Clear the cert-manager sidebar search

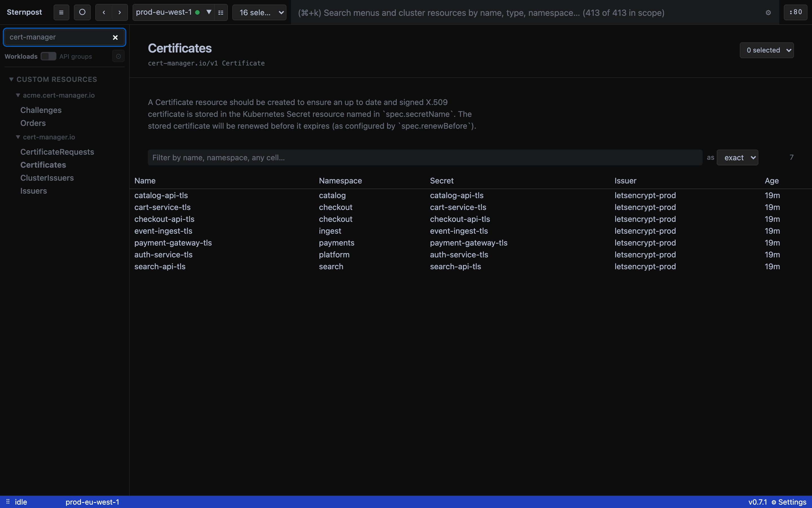[x=115, y=37]
